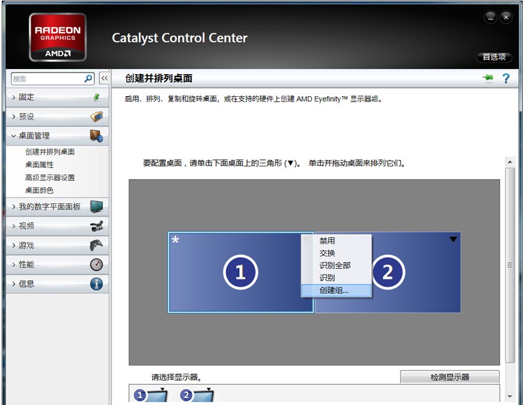Open 高级显示器设置 in the sidebar
Image resolution: width=532 pixels, height=405 pixels.
coord(50,177)
